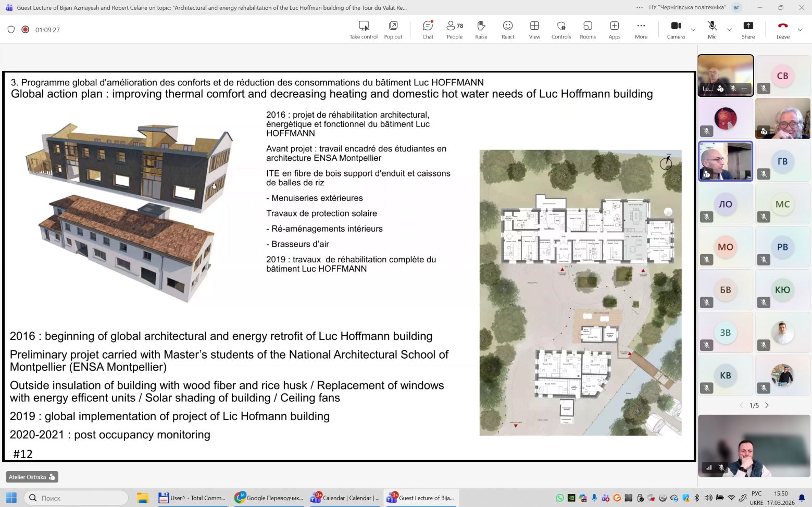Open Google Переводчик in the taskbar
Image resolution: width=812 pixels, height=507 pixels.
pyautogui.click(x=269, y=498)
